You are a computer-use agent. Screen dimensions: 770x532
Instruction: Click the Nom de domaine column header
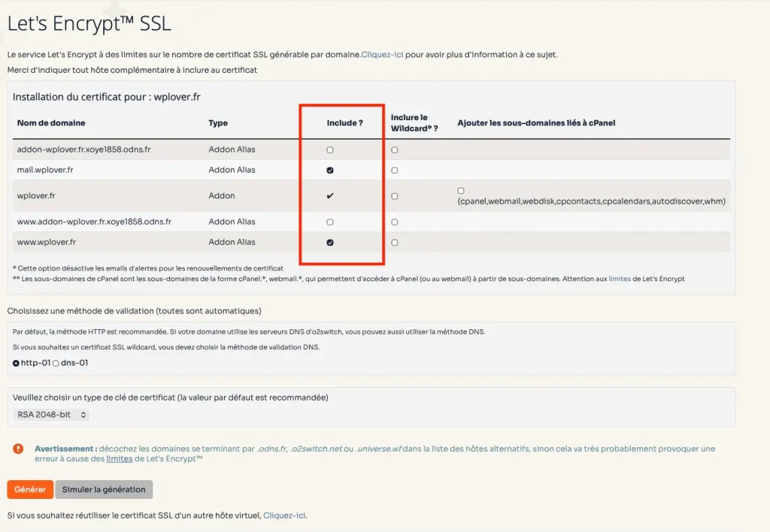[51, 122]
